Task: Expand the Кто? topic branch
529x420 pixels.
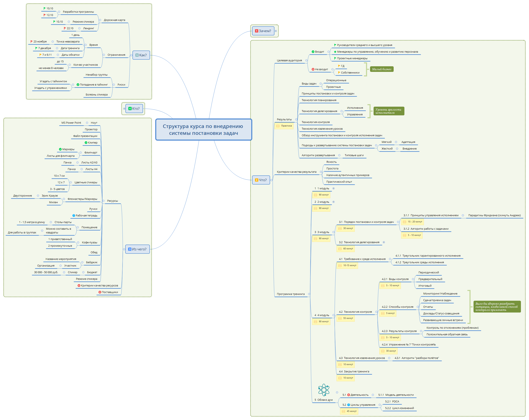Action: [124, 109]
